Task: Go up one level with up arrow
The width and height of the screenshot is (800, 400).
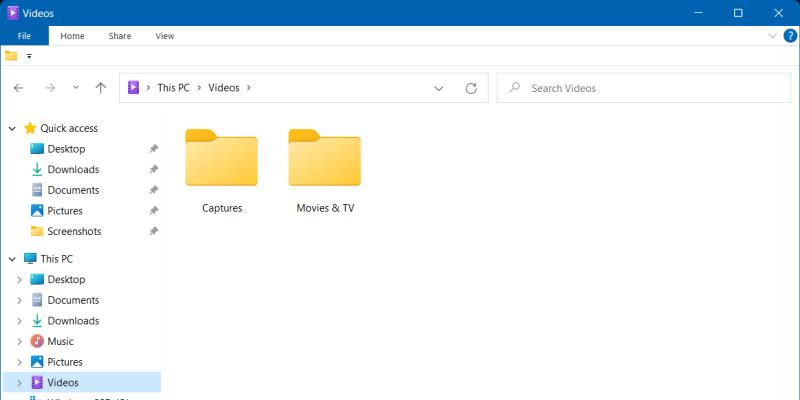Action: click(101, 88)
